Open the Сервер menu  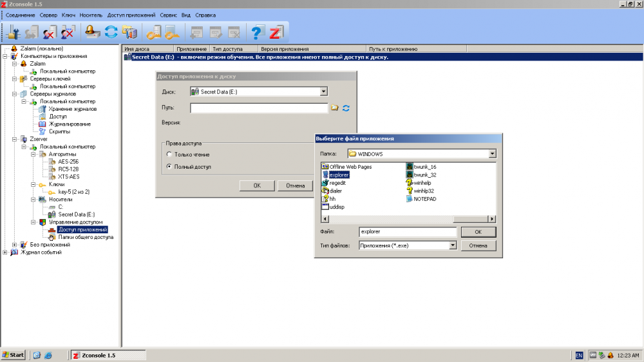point(48,15)
